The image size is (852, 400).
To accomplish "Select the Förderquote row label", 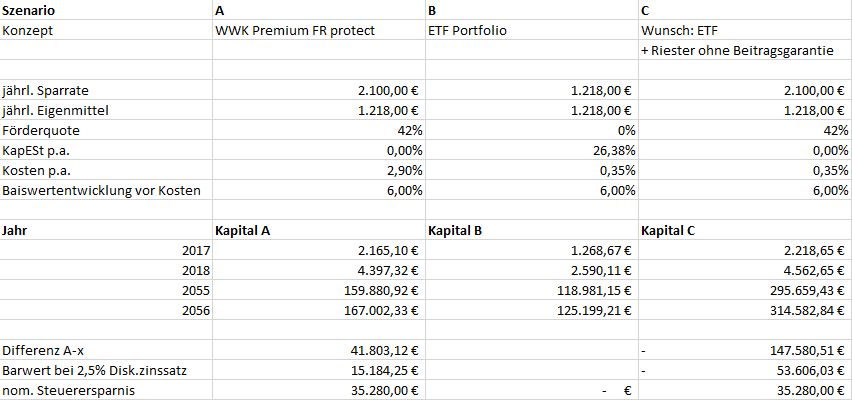I will click(x=41, y=130).
